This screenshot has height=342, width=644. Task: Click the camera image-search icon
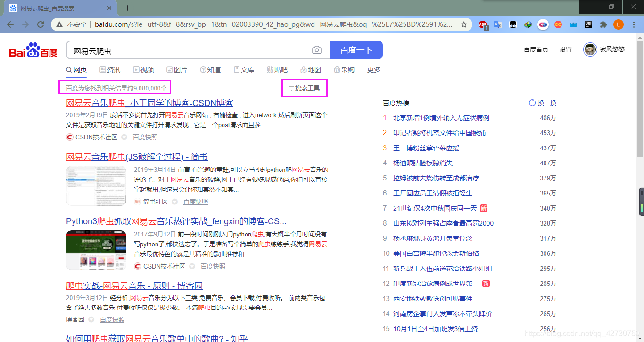pos(317,50)
